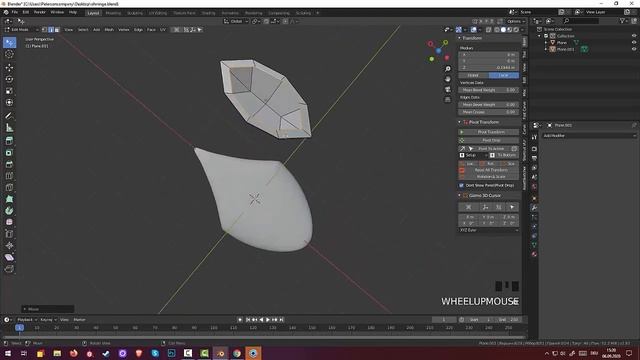
Task: Select the Shrink/Fatten tool
Action: (x=9, y=245)
